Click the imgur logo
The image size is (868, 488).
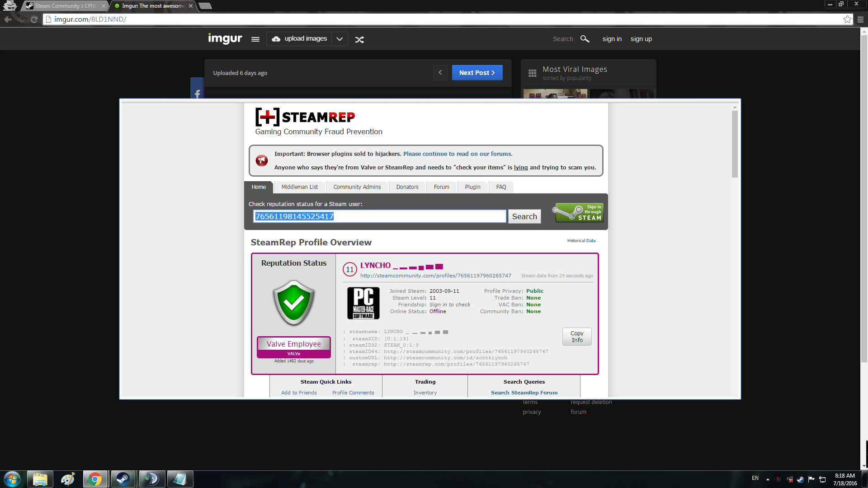point(225,39)
